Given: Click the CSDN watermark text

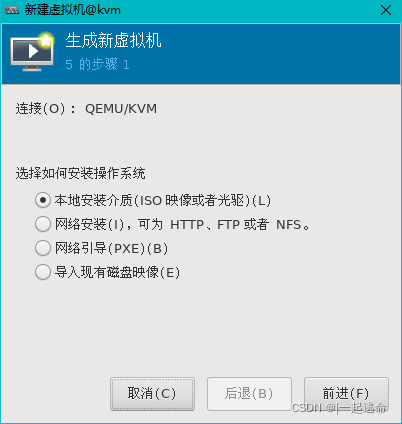Looking at the screenshot, I should (x=339, y=408).
